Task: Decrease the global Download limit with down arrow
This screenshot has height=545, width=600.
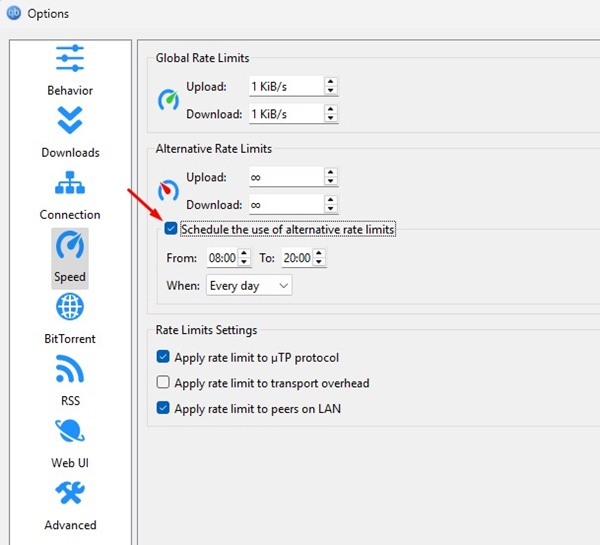Action: [x=330, y=119]
